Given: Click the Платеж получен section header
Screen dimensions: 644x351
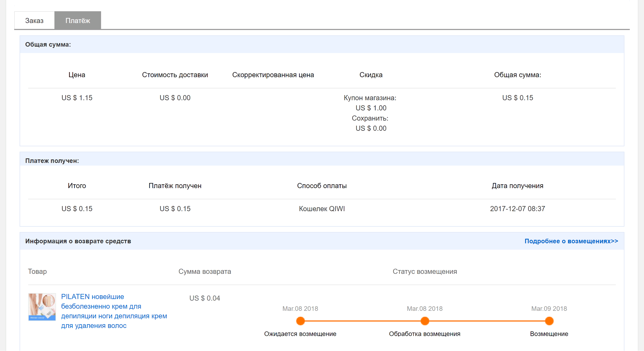Looking at the screenshot, I should pyautogui.click(x=52, y=161).
